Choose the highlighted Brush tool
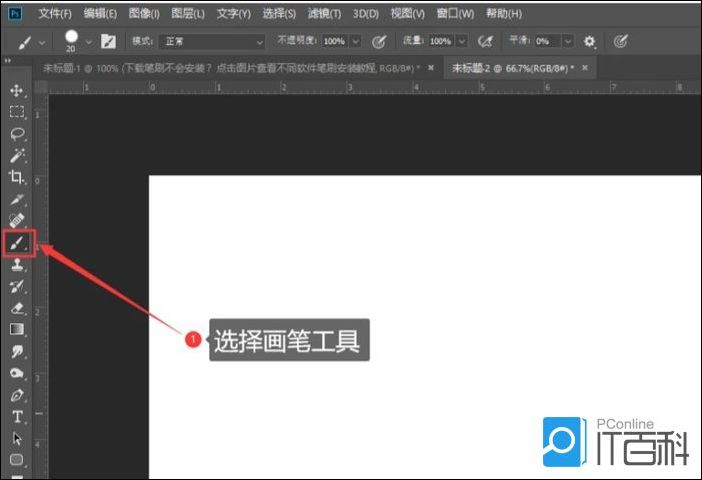The image size is (702, 480). point(18,243)
